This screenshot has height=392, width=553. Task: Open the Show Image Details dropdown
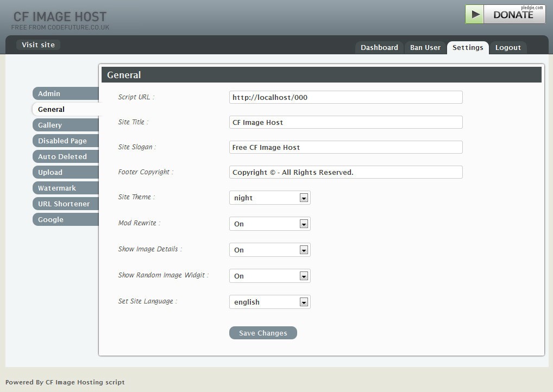tap(269, 250)
